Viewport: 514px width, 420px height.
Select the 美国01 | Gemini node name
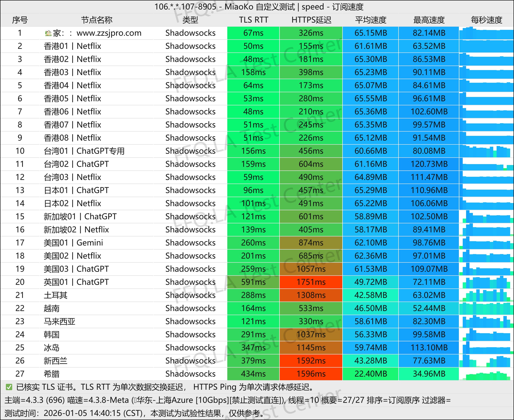(73, 243)
